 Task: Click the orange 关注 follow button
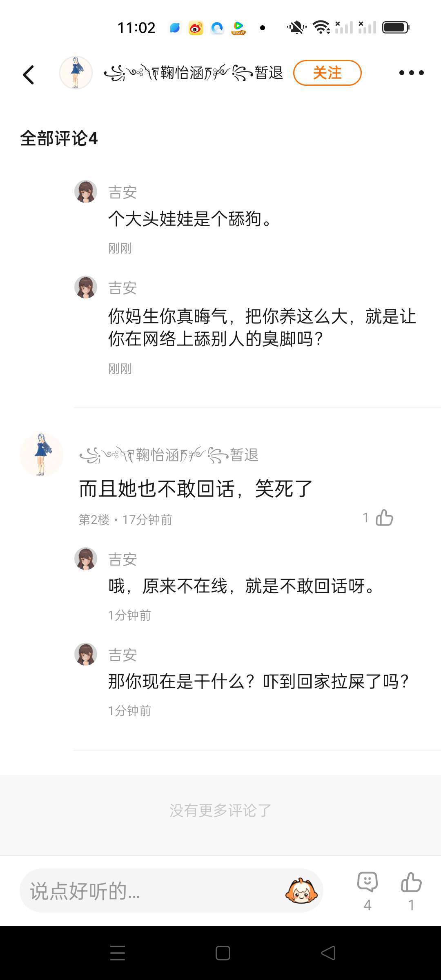point(327,73)
